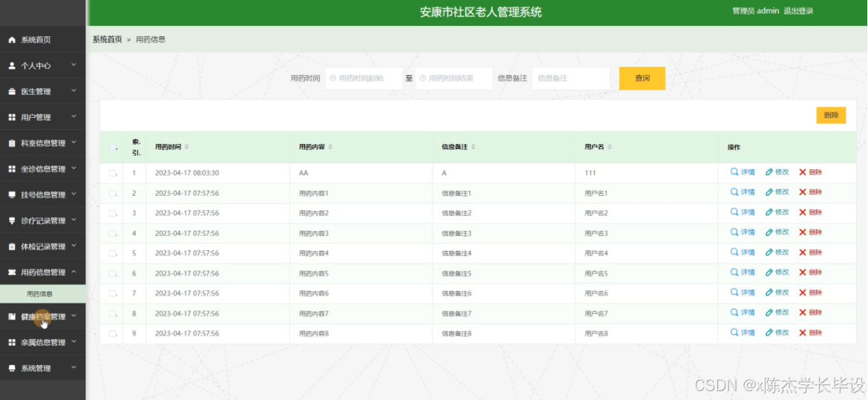Open 健康档案管理 sidebar menu
Viewport: 868px width, 400px height.
coord(42,317)
